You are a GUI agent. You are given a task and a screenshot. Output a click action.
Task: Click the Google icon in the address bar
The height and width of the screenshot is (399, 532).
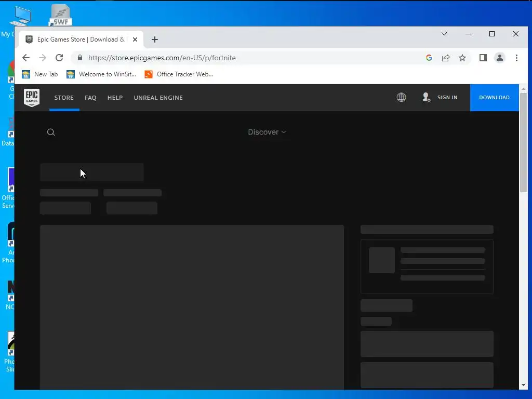(x=429, y=58)
